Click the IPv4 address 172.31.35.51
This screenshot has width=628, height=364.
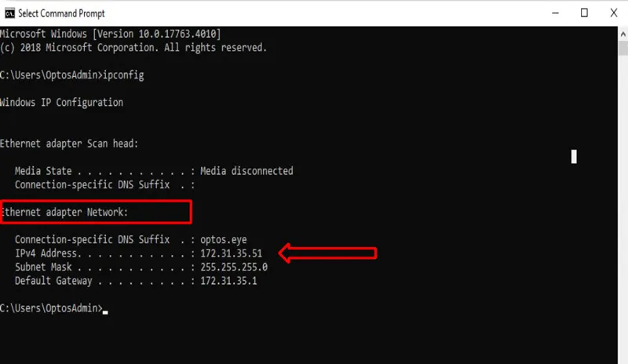tap(231, 253)
